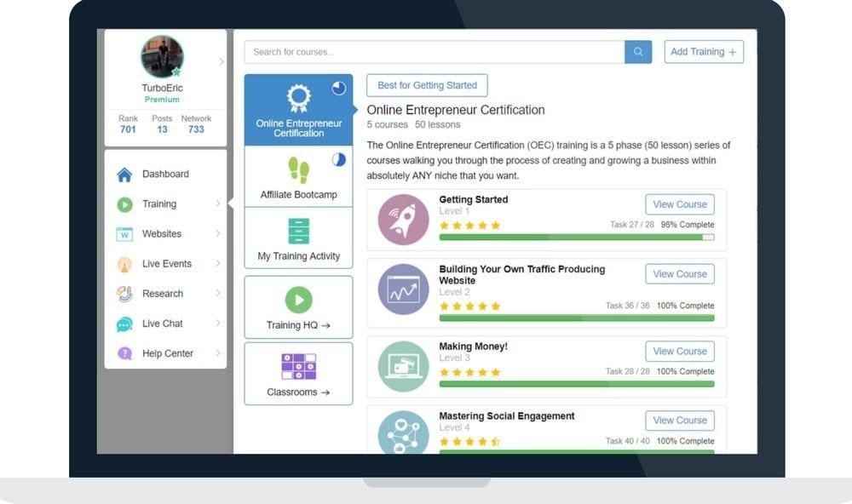The height and width of the screenshot is (504, 852).
Task: Select the My Training Activity tab
Action: (298, 238)
